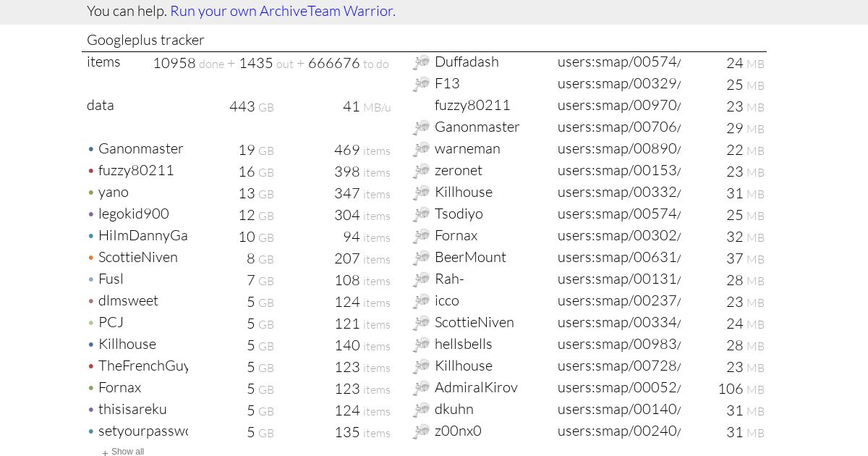868x456 pixels.
Task: Click the dlmsweet leaderboard name
Action: tap(128, 300)
